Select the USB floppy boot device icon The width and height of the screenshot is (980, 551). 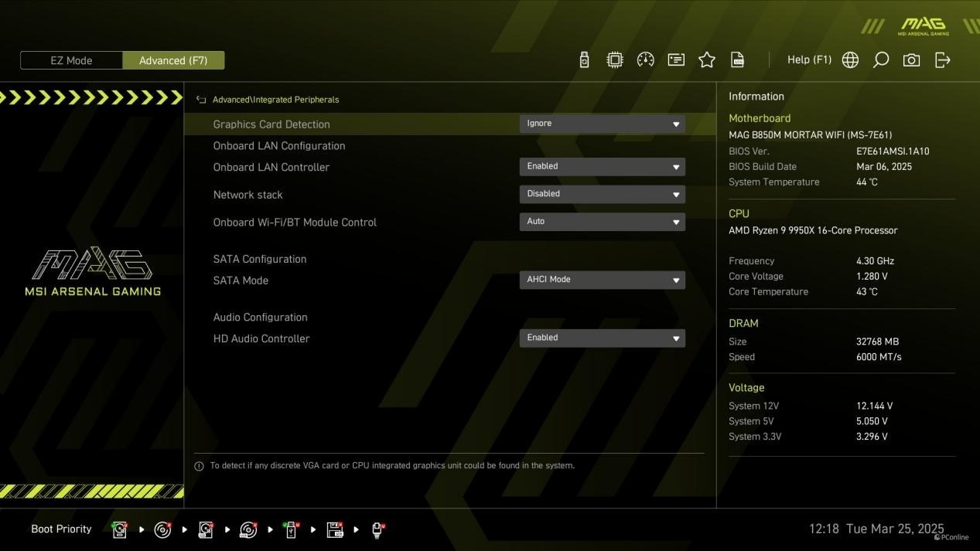(334, 529)
